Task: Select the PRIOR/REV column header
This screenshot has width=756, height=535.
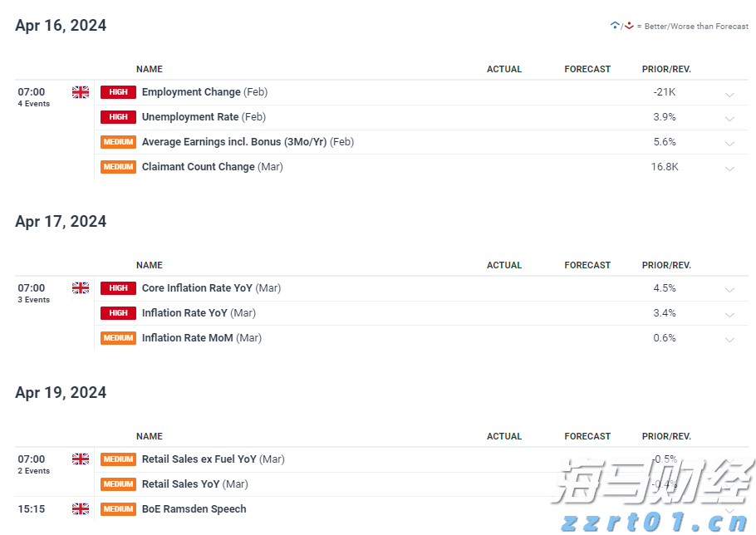Action: (x=666, y=69)
